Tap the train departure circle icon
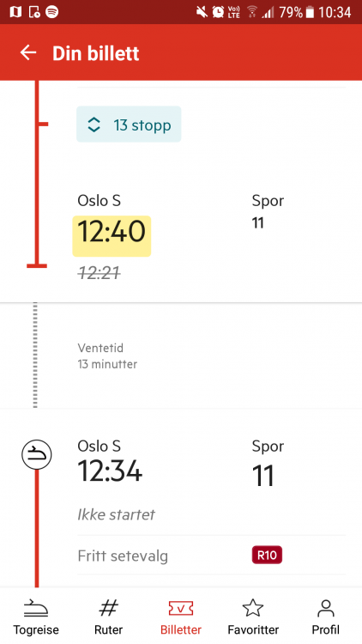The height and width of the screenshot is (644, 362). pyautogui.click(x=37, y=454)
